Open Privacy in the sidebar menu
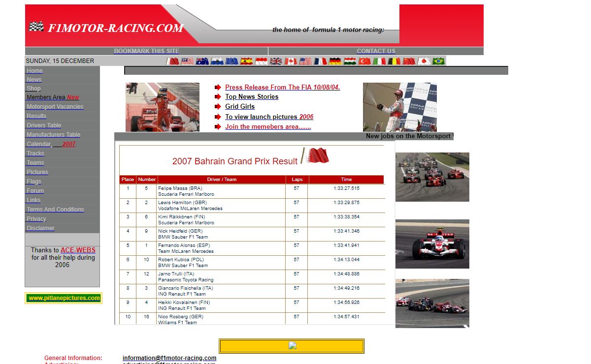Viewport: 591px width, 364px height. tap(36, 219)
